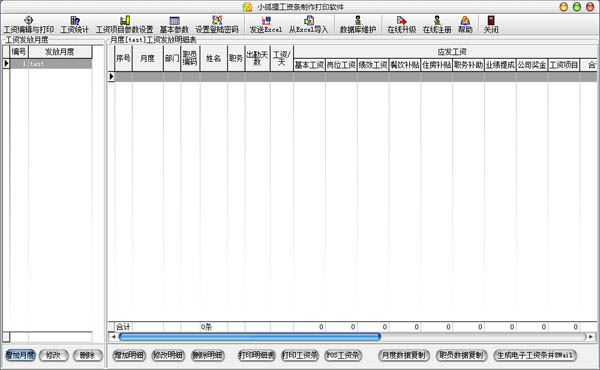Image resolution: width=600 pixels, height=370 pixels.
Task: Click the 编号 column header
Action: [x=19, y=52]
